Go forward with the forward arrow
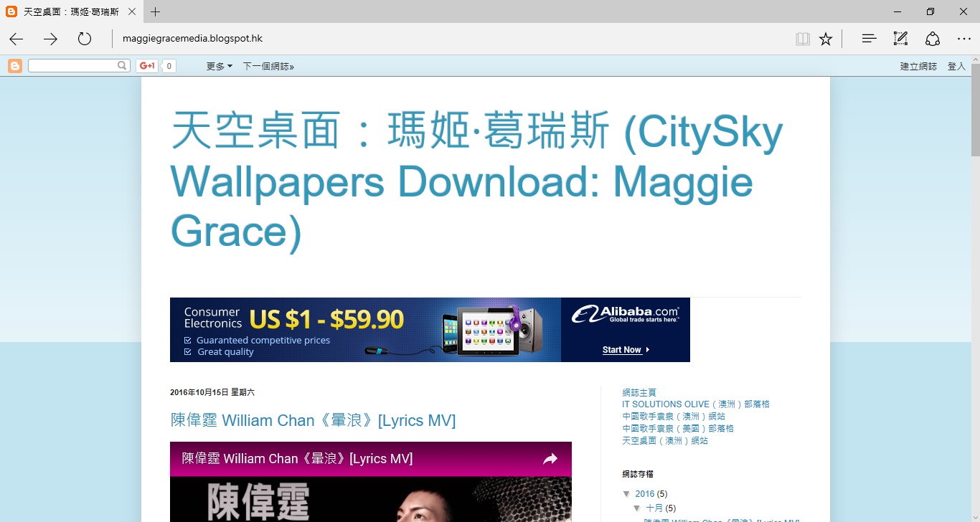This screenshot has height=522, width=980. click(50, 39)
